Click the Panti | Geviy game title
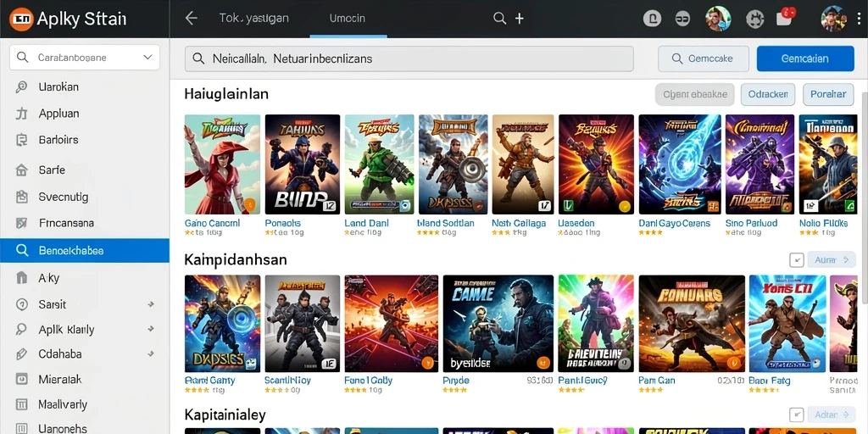The height and width of the screenshot is (434, 868). [x=582, y=381]
